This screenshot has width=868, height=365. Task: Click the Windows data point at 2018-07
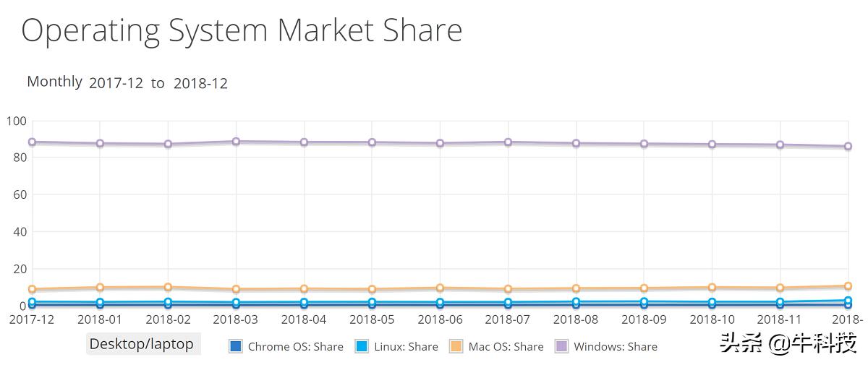point(508,142)
